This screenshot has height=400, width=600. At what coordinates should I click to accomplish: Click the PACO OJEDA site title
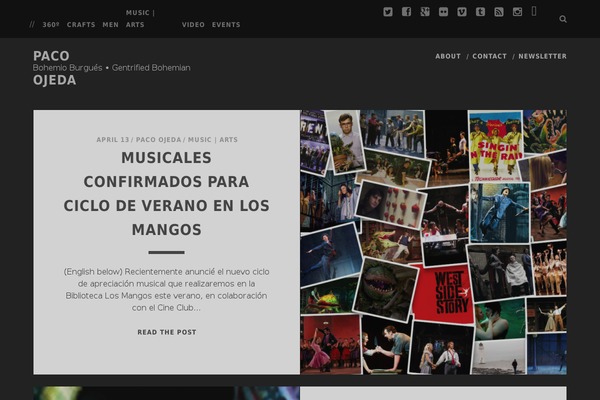[54, 68]
